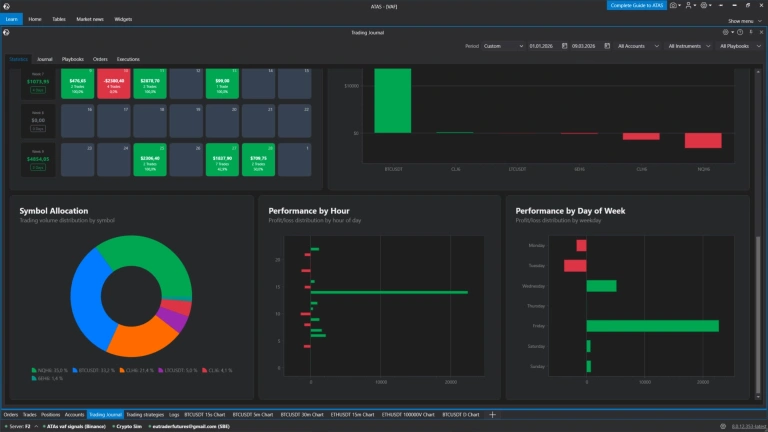
Task: Click the Complete Guide to ATAS button
Action: [636, 5]
